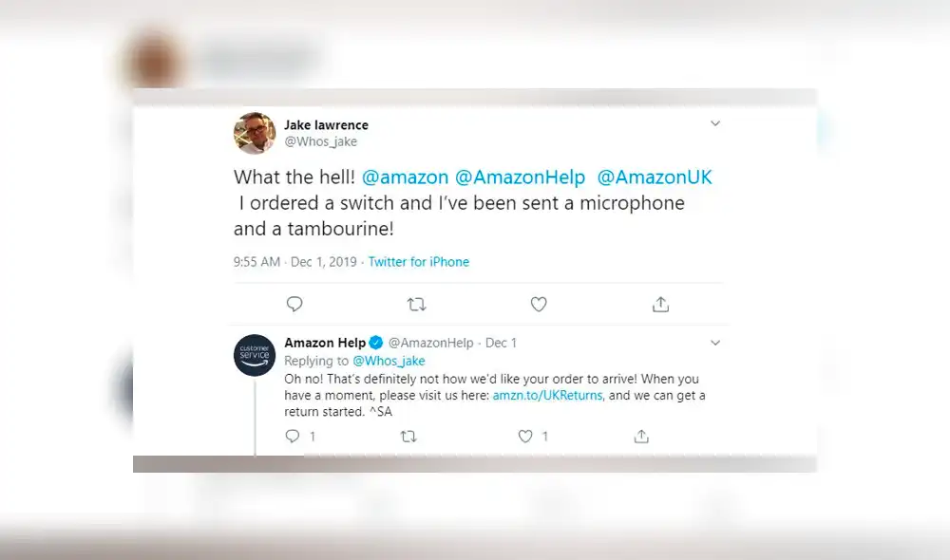Viewport: 950px width, 560px height.
Task: Open Amazon Help verified badge
Action: click(375, 343)
